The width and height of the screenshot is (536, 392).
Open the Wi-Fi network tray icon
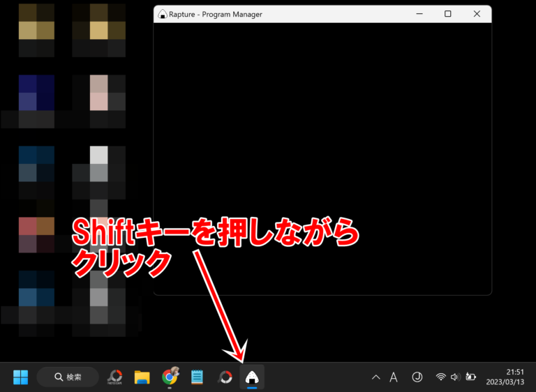point(440,377)
